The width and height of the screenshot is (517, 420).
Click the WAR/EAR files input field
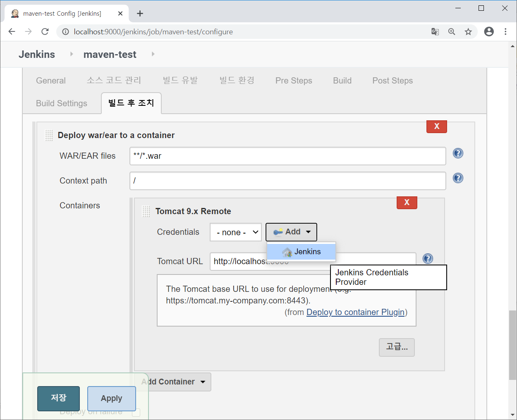[x=288, y=156]
